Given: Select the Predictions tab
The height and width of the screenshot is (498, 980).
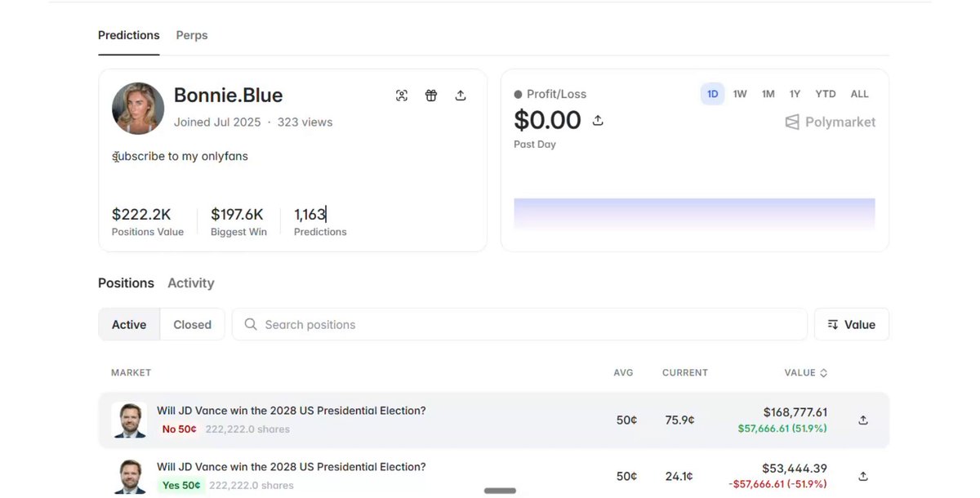Looking at the screenshot, I should tap(129, 35).
